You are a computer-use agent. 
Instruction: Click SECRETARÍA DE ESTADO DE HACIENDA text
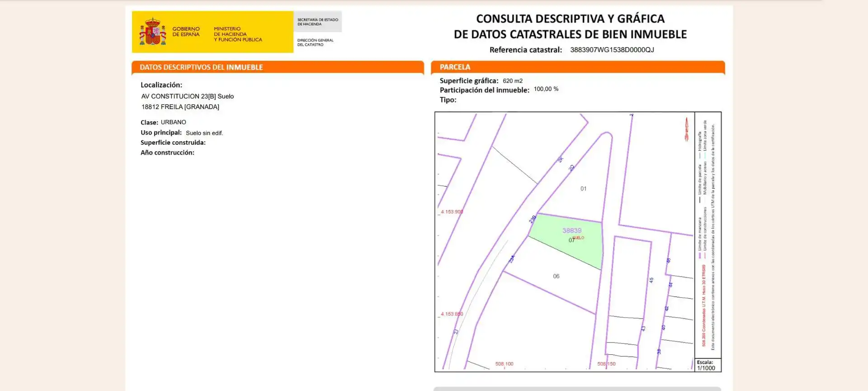tap(317, 22)
